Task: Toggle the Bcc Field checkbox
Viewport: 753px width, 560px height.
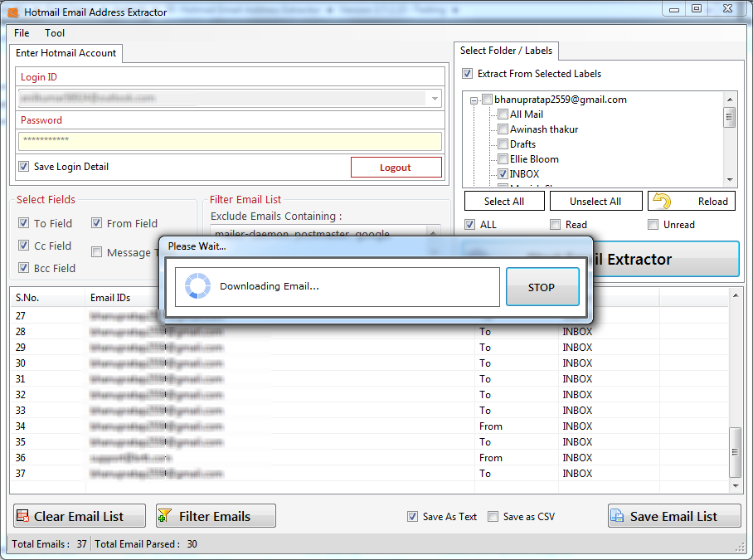Action: 23,267
